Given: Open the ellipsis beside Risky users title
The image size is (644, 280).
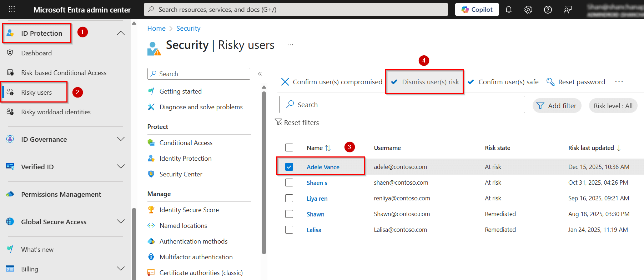Looking at the screenshot, I should [290, 45].
